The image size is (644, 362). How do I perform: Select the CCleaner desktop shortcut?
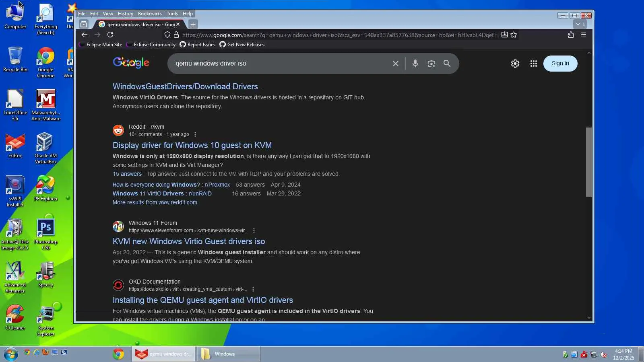point(15,318)
